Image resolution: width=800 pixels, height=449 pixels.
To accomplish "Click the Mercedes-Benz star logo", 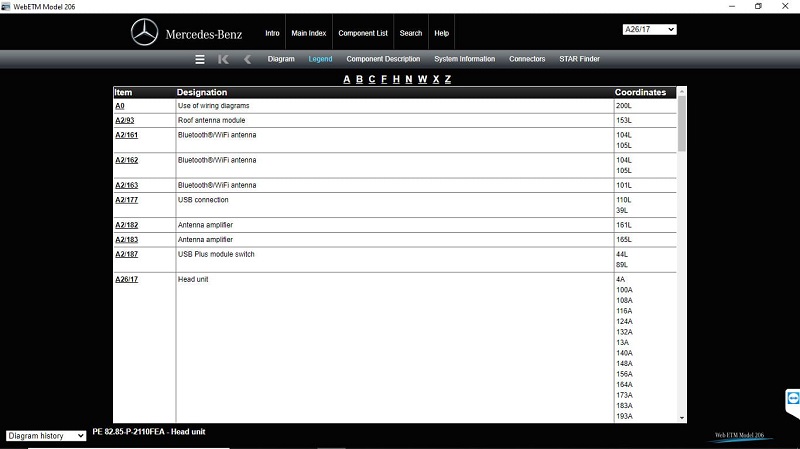I will click(x=144, y=32).
